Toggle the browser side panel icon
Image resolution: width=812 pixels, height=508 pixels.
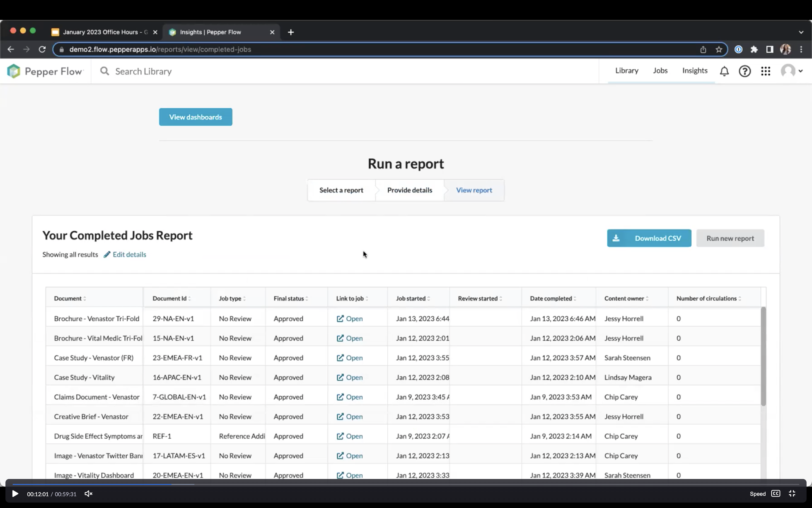coord(770,49)
